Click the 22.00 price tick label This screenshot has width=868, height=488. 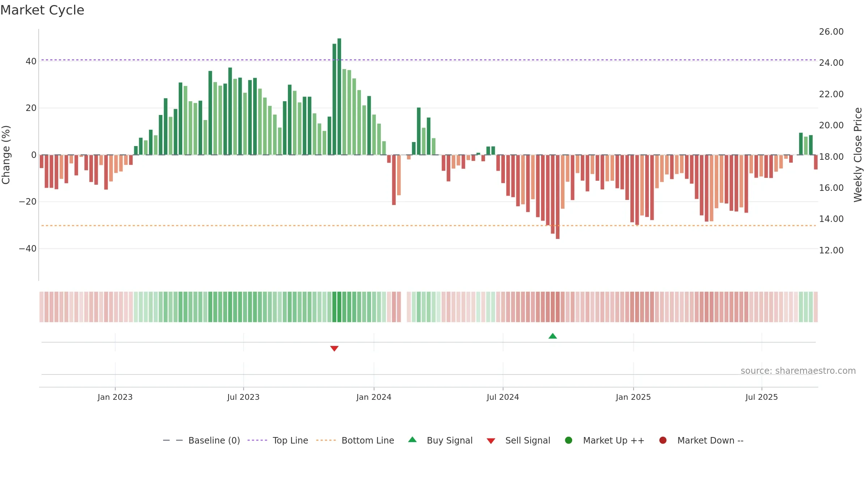click(831, 94)
